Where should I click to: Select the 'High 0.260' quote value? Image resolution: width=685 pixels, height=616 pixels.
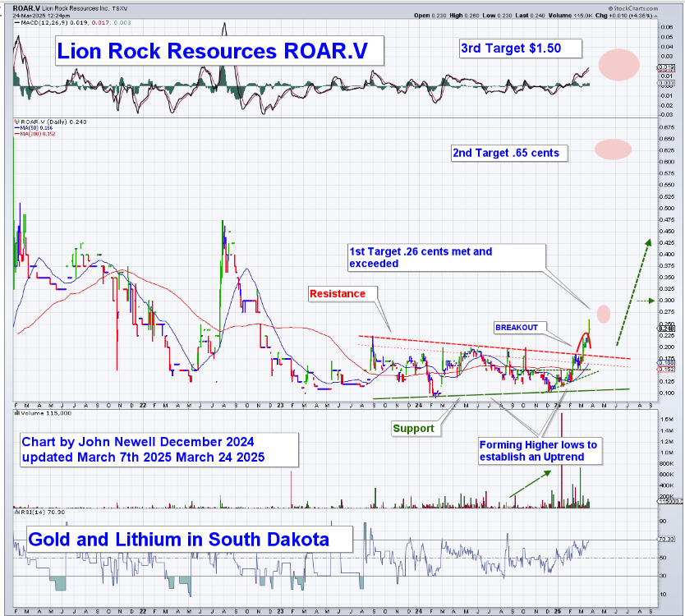click(464, 16)
